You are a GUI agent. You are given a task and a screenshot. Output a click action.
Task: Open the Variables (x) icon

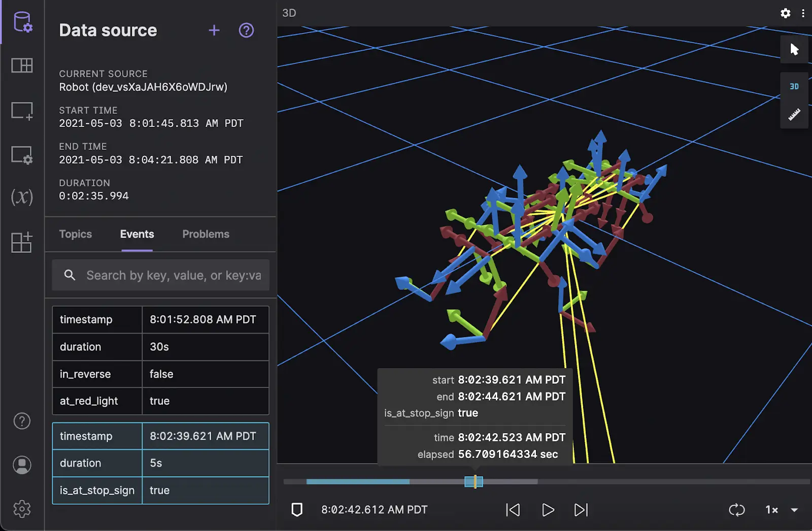(x=22, y=197)
